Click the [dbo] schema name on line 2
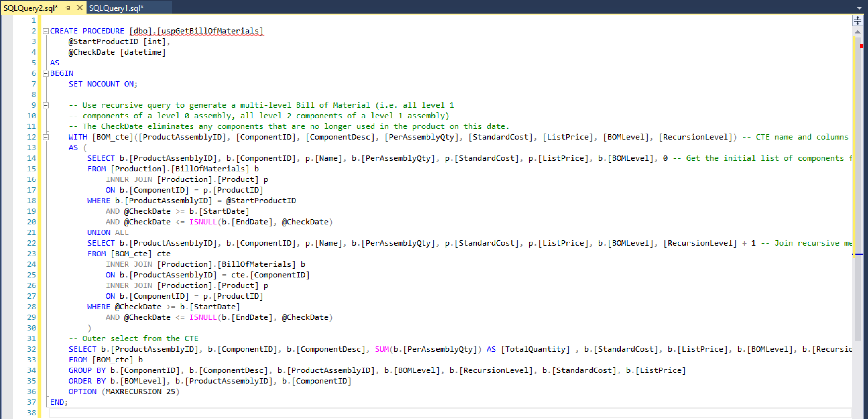This screenshot has width=868, height=419. tap(141, 31)
